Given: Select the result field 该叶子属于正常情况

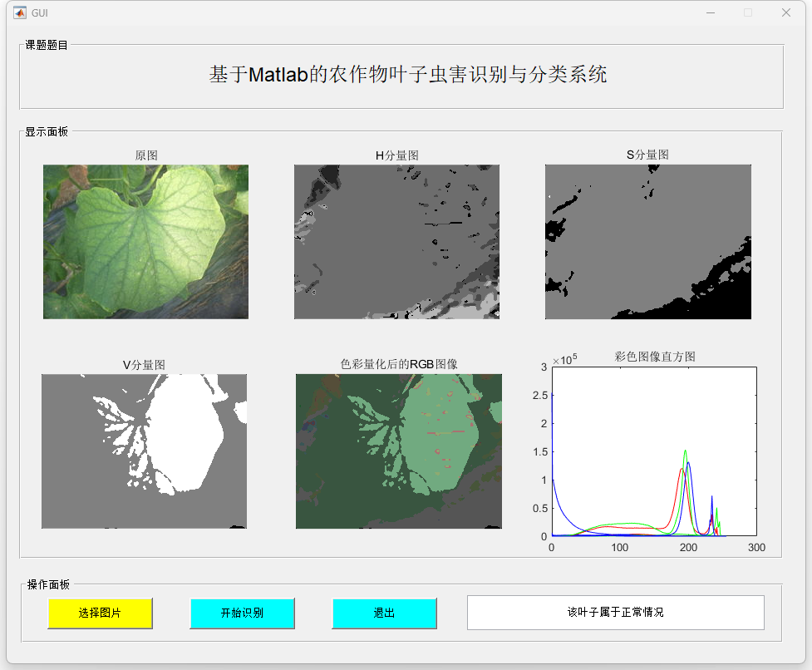Looking at the screenshot, I should tap(615, 613).
